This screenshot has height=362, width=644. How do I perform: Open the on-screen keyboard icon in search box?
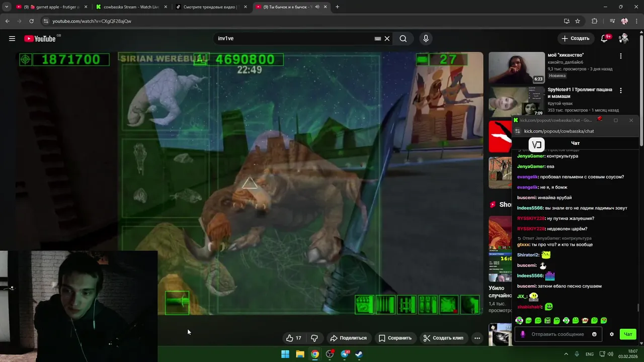tap(378, 38)
